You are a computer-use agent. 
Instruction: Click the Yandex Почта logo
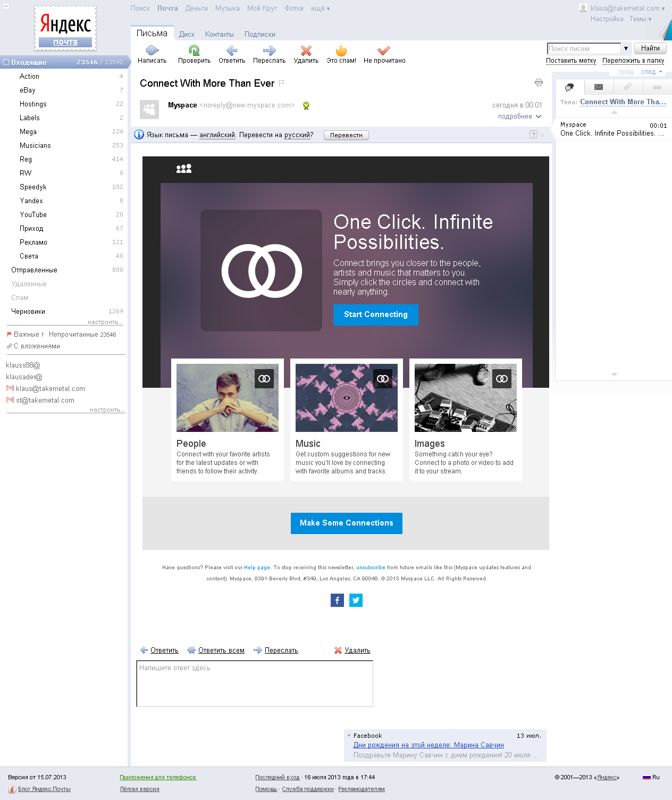(x=65, y=28)
